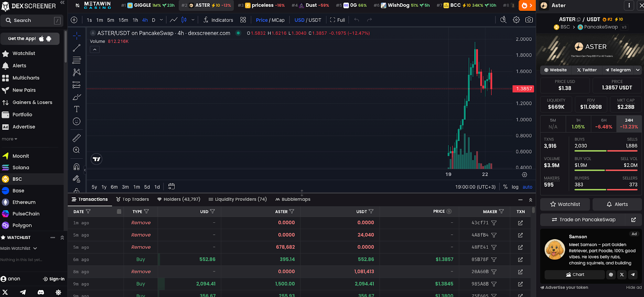This screenshot has width=644, height=297.
Task: Select the patterns drawing tool
Action: 76,72
